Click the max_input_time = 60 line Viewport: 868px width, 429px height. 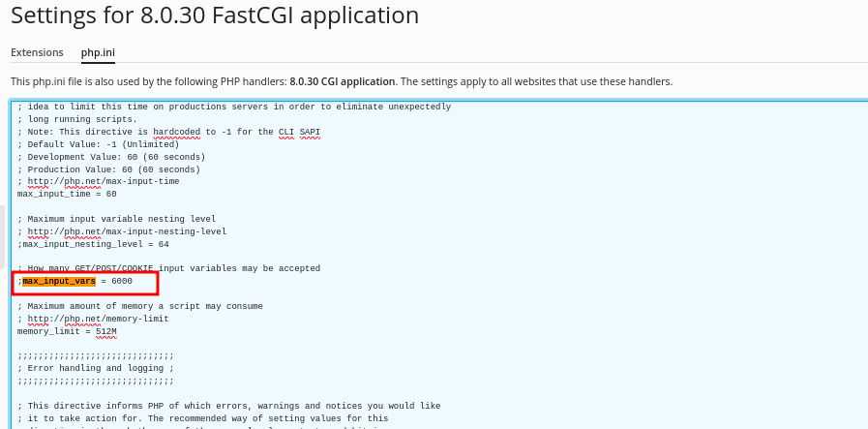pyautogui.click(x=67, y=194)
